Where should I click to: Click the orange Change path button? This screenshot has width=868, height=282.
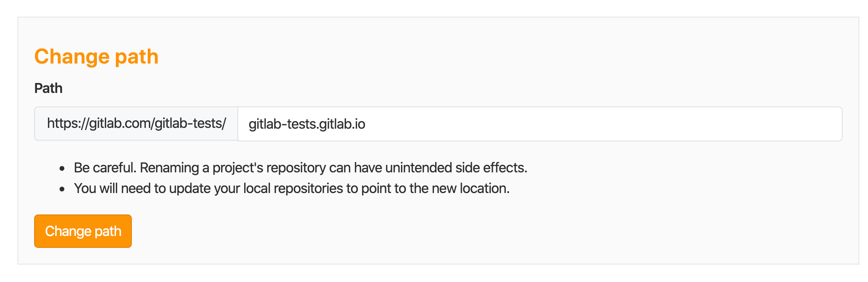coord(83,231)
